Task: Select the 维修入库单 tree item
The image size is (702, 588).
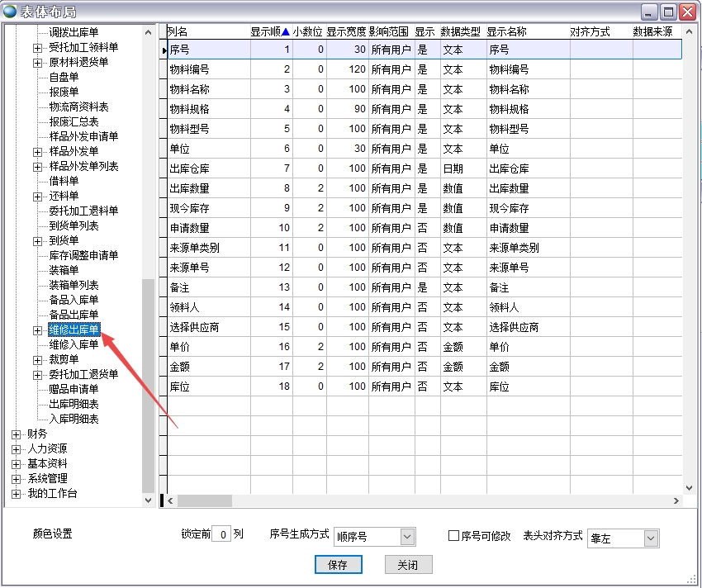Action: (x=74, y=344)
